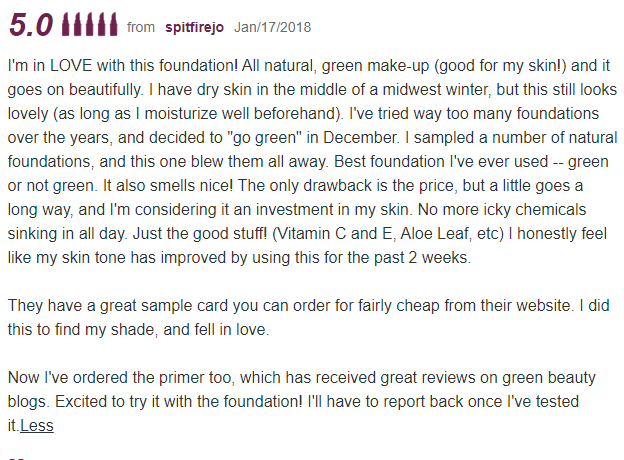Collapse the review with the Less link
The width and height of the screenshot is (624, 460).
point(37,425)
